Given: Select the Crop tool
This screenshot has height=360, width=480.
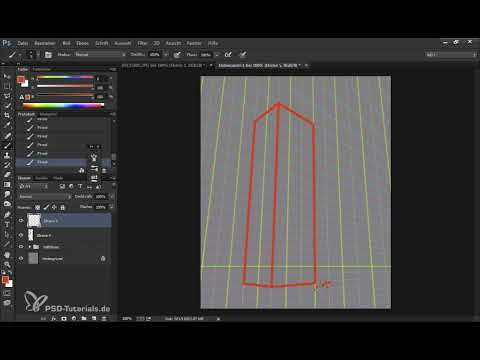Looking at the screenshot, I should click(7, 115).
